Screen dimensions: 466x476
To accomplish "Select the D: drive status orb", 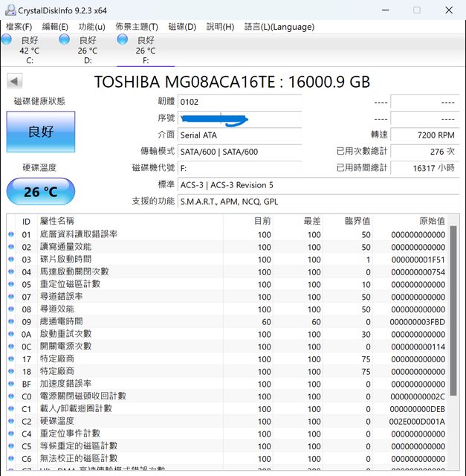I will coord(65,39).
